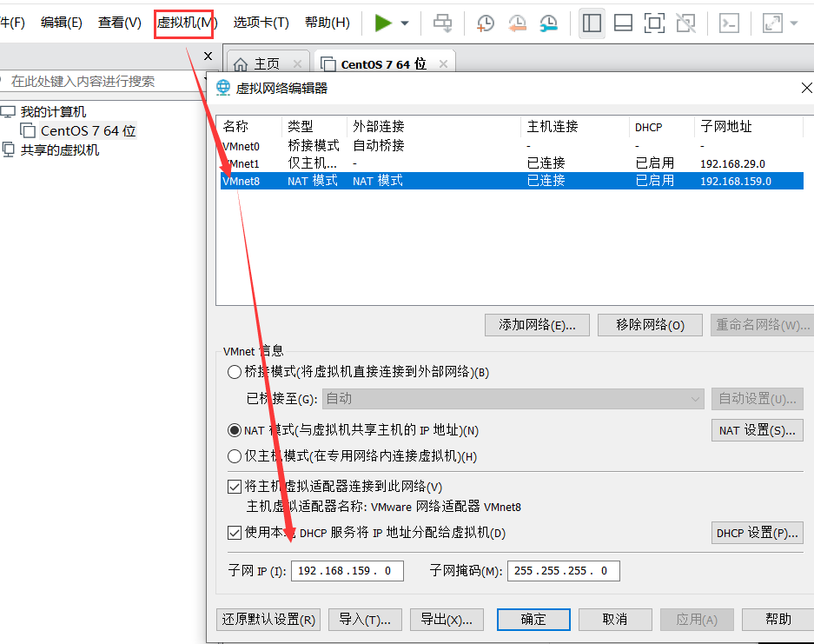Toggle the thumbnail bar view icon
Image resolution: width=814 pixels, height=644 pixels.
(x=623, y=23)
